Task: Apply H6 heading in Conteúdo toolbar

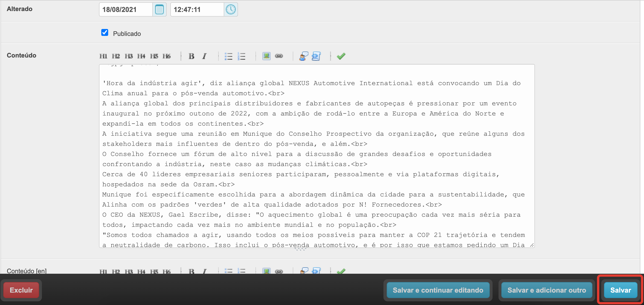Action: click(x=166, y=56)
